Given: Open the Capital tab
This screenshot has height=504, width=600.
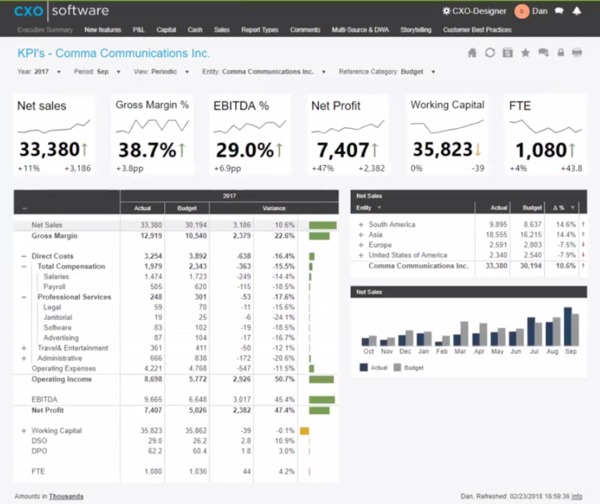Looking at the screenshot, I should [x=166, y=30].
